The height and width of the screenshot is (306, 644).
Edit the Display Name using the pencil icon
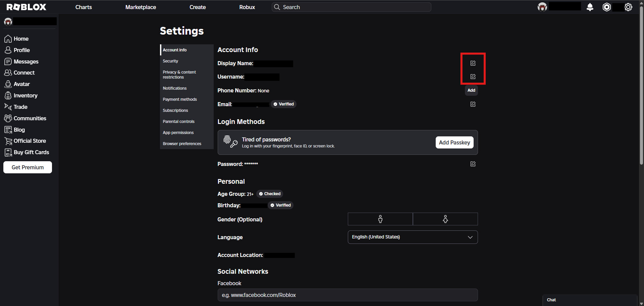473,63
